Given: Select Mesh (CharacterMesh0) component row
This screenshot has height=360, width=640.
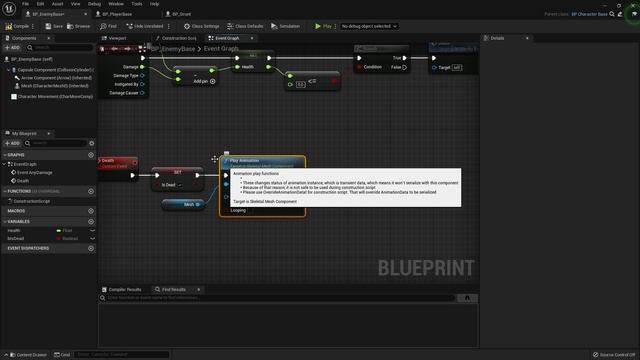Looking at the screenshot, I should pyautogui.click(x=51, y=86).
